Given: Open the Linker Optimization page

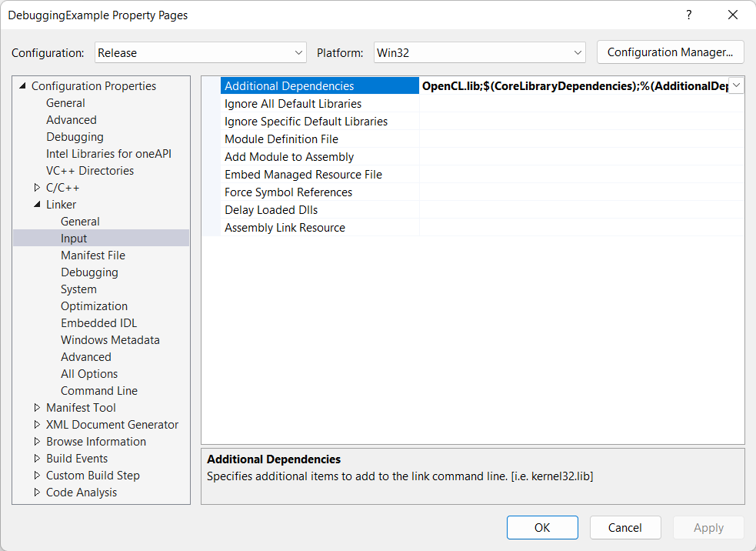Looking at the screenshot, I should 94,306.
